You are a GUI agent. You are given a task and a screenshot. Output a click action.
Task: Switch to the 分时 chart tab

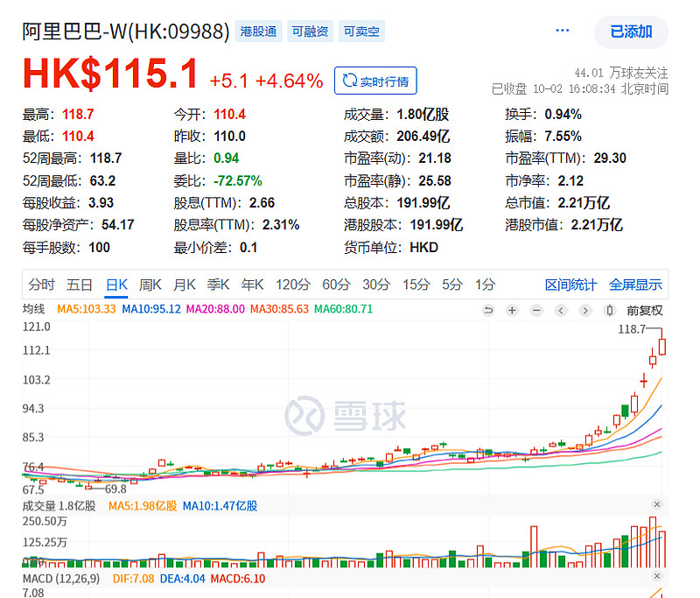pyautogui.click(x=41, y=285)
